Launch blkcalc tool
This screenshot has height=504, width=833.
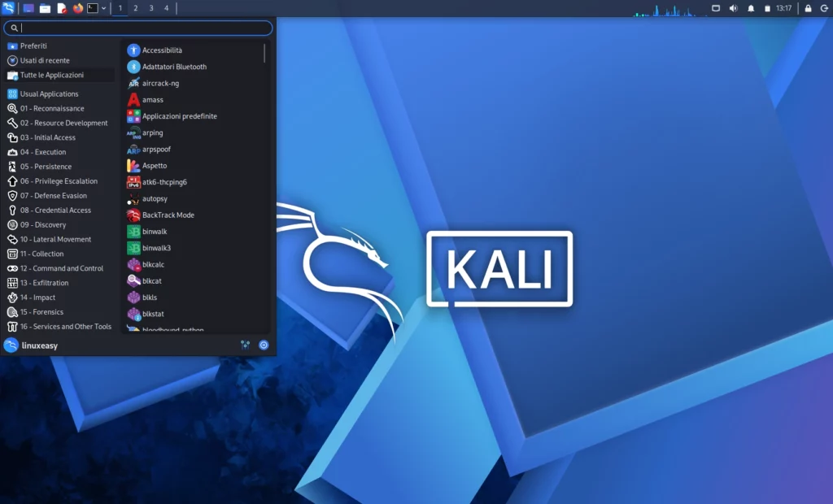click(x=194, y=264)
